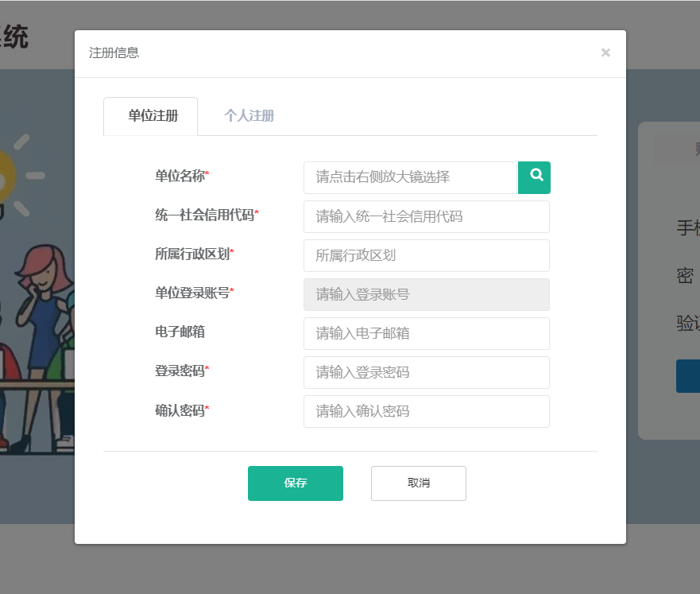Screen dimensions: 700x594
Task: Select the 确认密码 input field
Action: (x=426, y=411)
